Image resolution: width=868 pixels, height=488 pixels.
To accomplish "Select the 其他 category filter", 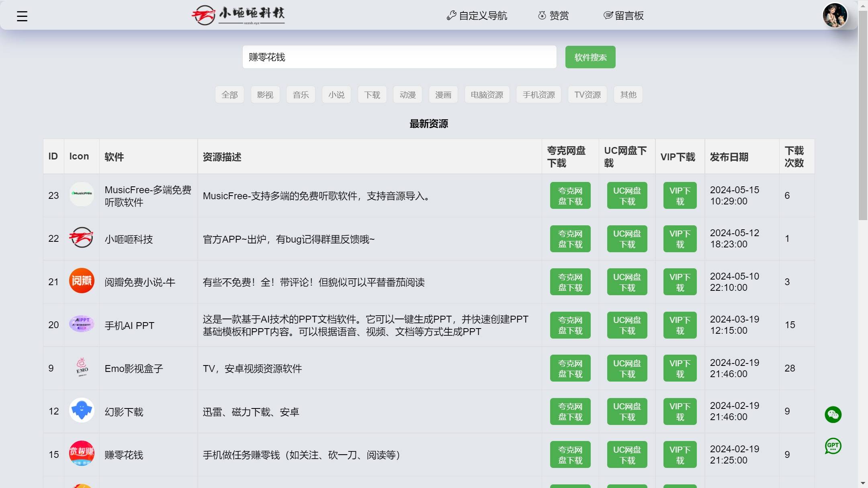I will [x=628, y=95].
